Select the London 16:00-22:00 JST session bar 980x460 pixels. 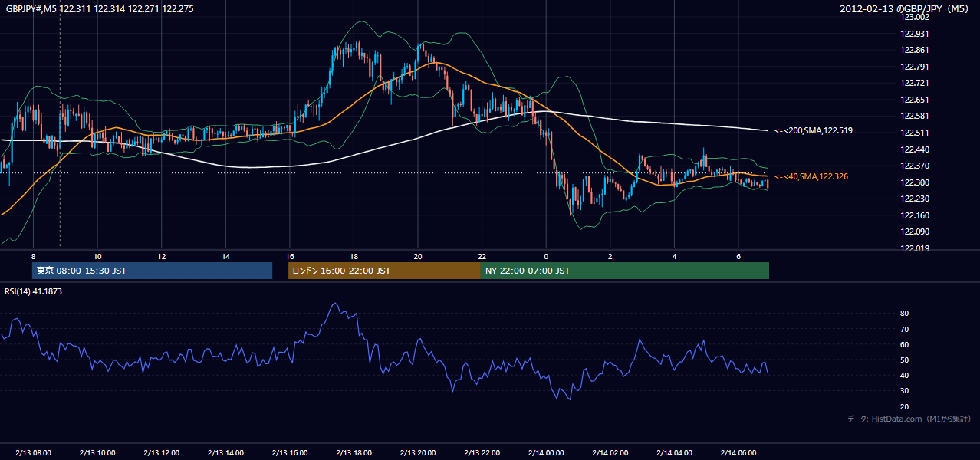click(x=384, y=271)
